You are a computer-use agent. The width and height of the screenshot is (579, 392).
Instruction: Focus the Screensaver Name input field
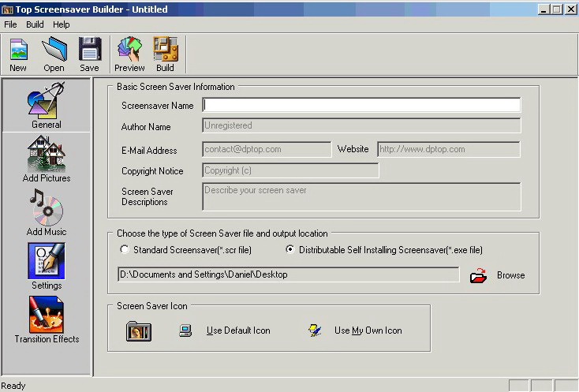tap(361, 105)
